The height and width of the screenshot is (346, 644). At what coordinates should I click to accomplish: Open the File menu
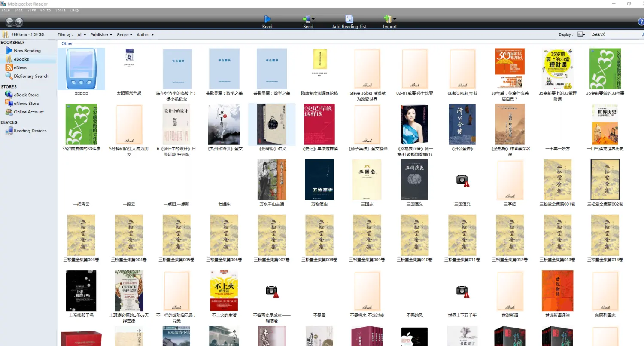click(6, 10)
